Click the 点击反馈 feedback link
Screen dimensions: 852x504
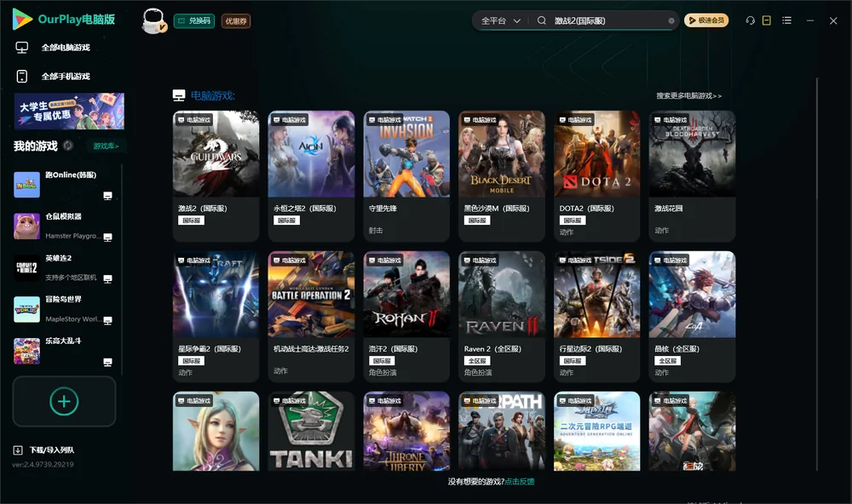click(x=520, y=481)
